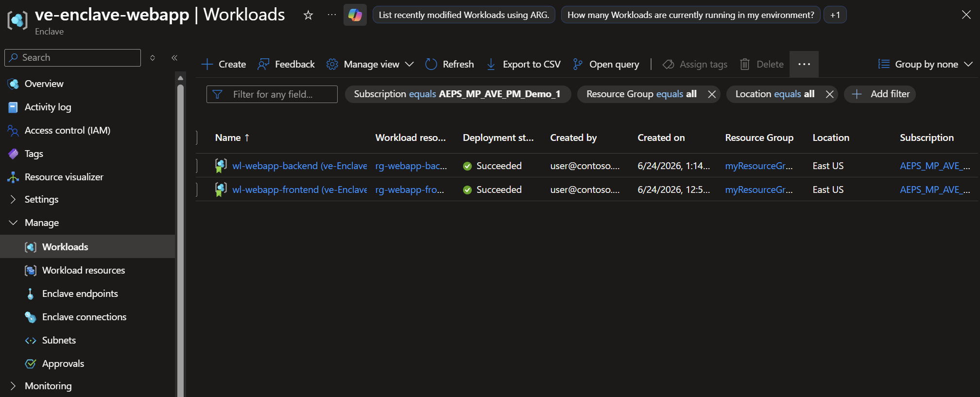Click the enclave resource icon by title
The height and width of the screenshot is (397, 980).
(17, 20)
